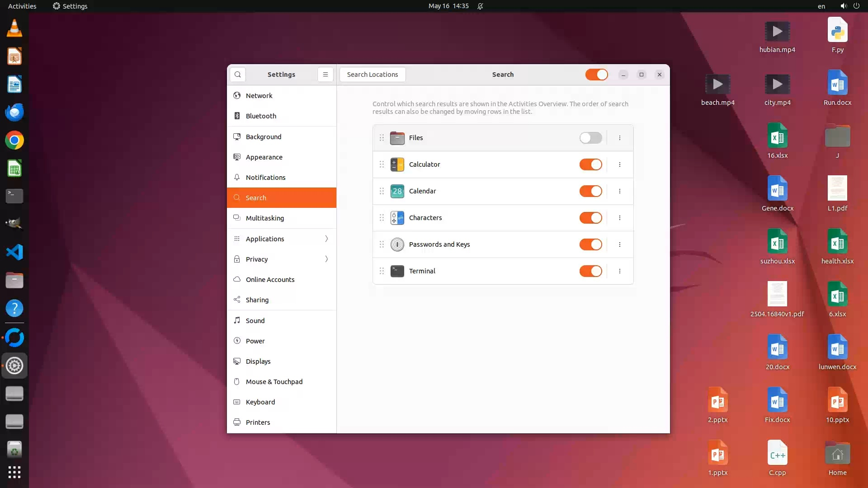Select Multitasking in the sidebar
The image size is (868, 488).
coord(265,218)
